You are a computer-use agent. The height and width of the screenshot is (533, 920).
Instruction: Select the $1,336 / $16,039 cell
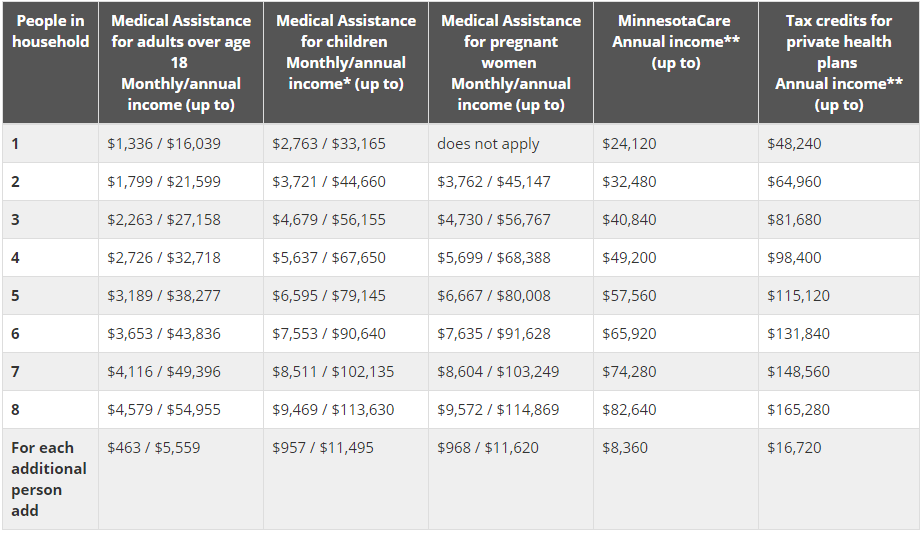click(164, 144)
